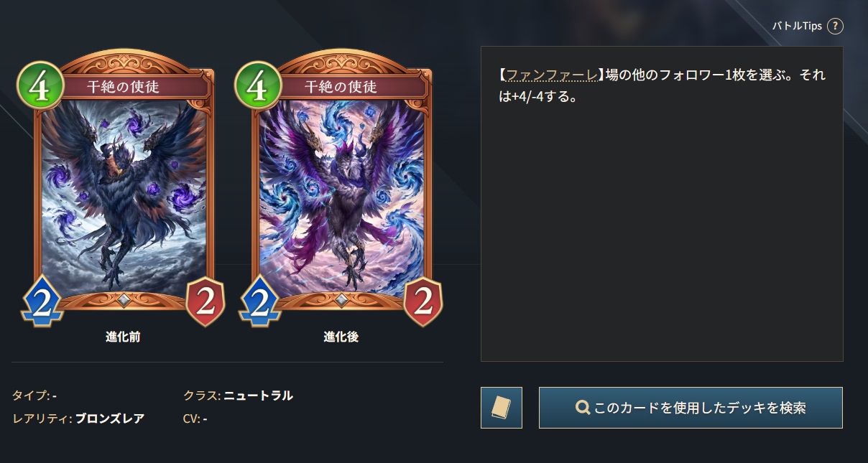
Task: Click the magnifier icon in deck search button
Action: tap(583, 408)
